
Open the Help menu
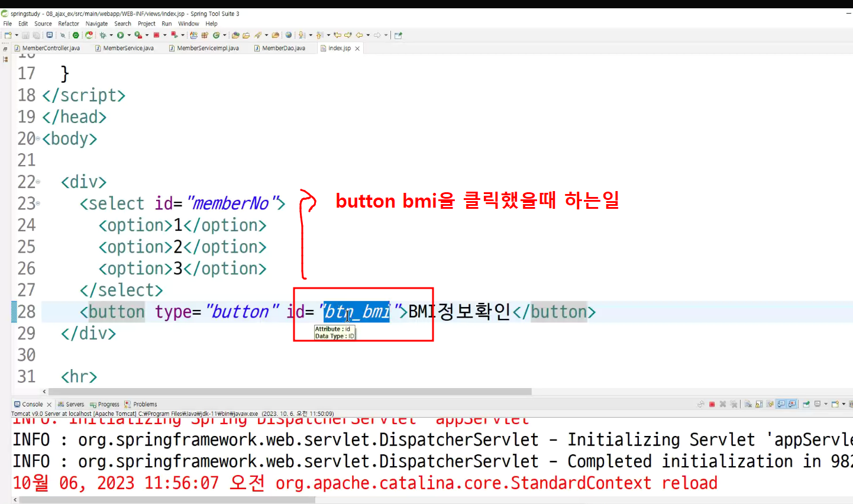click(211, 24)
